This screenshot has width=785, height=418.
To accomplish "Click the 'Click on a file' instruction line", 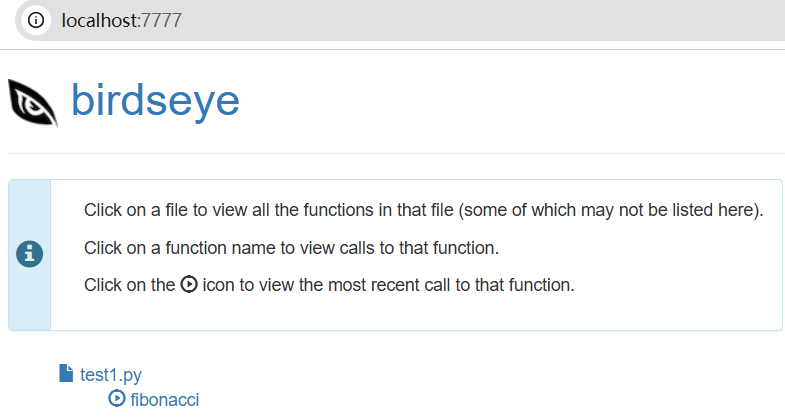I will 424,210.
